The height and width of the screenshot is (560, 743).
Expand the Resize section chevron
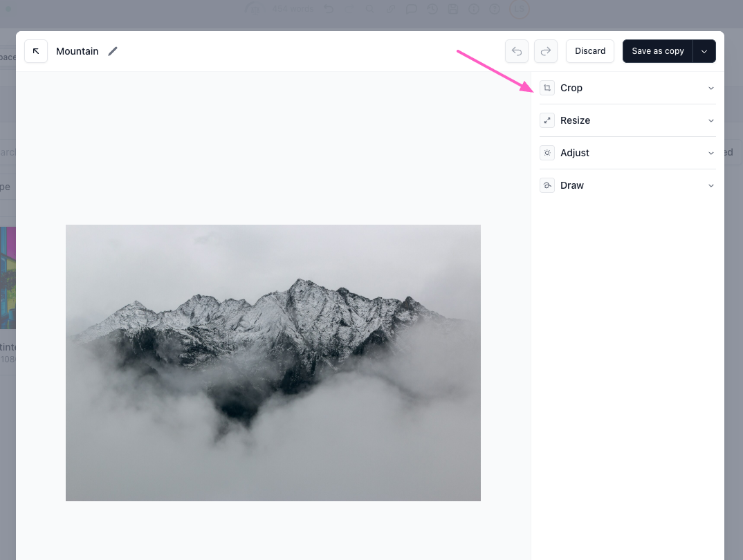point(710,120)
